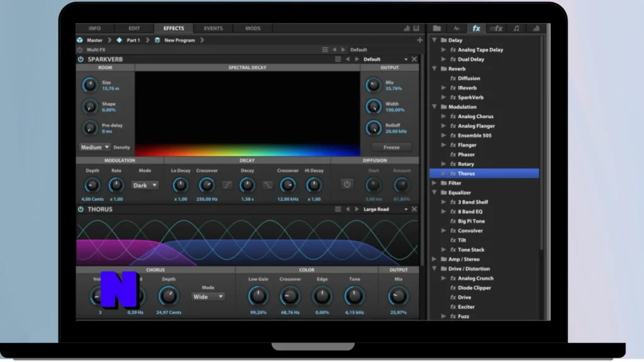
Task: Click the New Program icon in breadcrumb
Action: [157, 40]
